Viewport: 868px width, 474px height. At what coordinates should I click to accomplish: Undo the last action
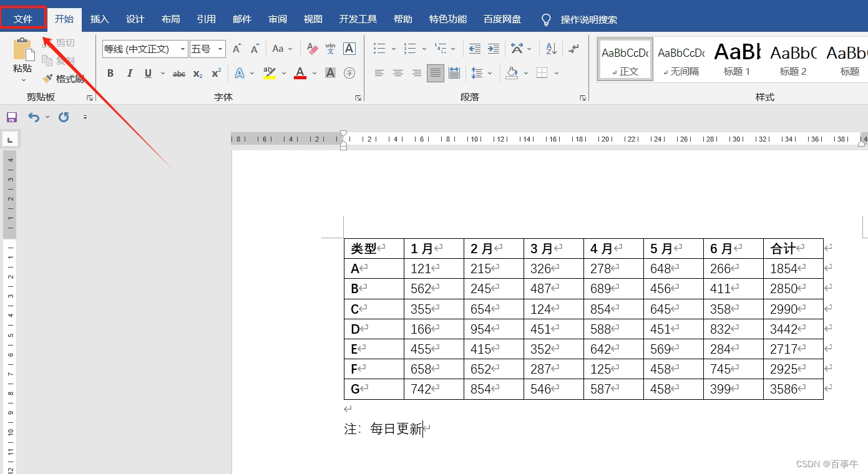point(34,117)
